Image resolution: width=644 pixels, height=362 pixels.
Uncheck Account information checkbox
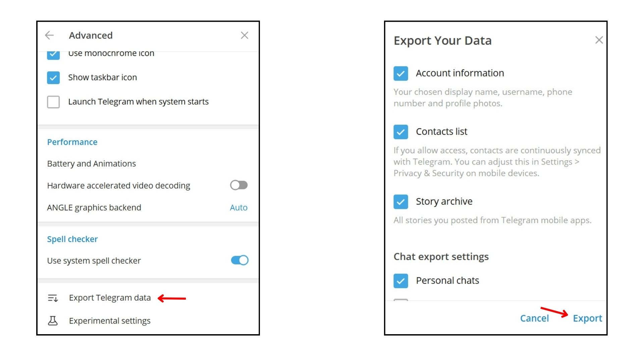pyautogui.click(x=401, y=73)
